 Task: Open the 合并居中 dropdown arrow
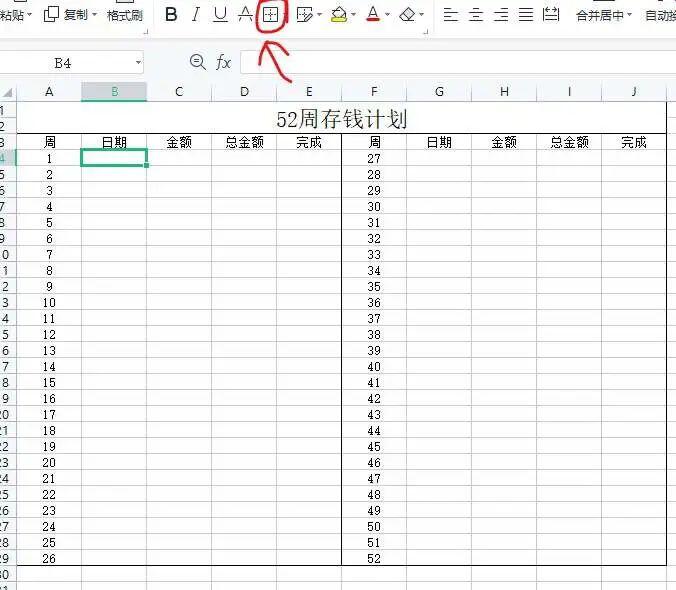pyautogui.click(x=629, y=15)
